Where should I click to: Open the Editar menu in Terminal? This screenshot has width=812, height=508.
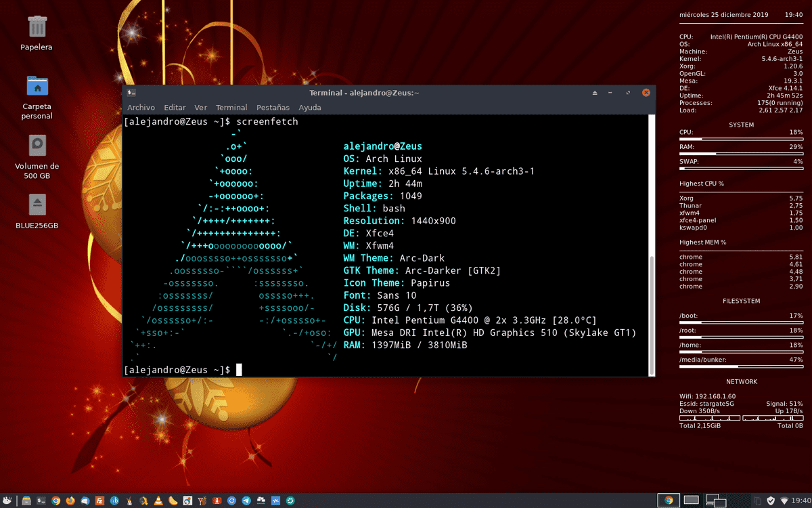pyautogui.click(x=175, y=108)
